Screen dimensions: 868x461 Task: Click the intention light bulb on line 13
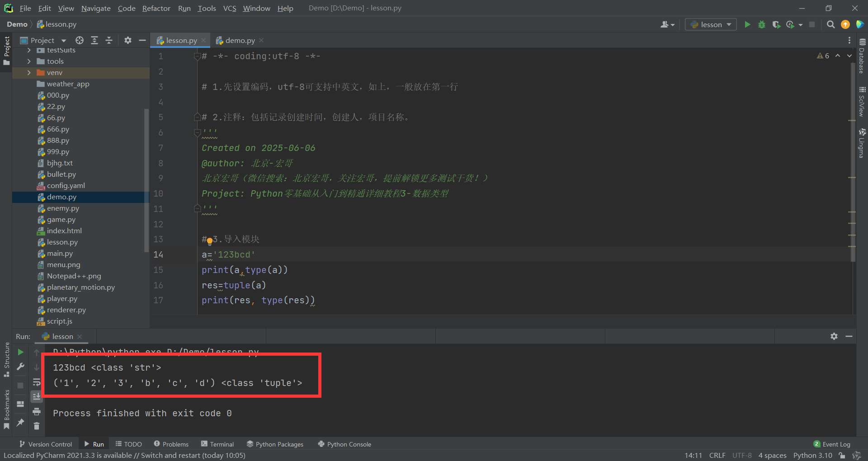210,241
